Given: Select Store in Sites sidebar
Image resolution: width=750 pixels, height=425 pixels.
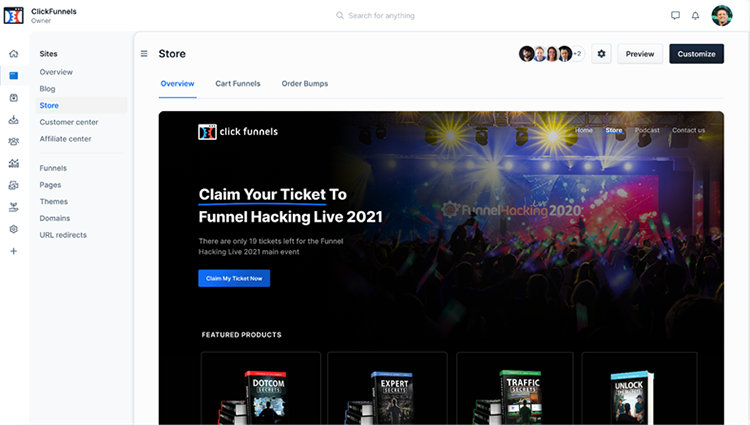Looking at the screenshot, I should (x=81, y=105).
